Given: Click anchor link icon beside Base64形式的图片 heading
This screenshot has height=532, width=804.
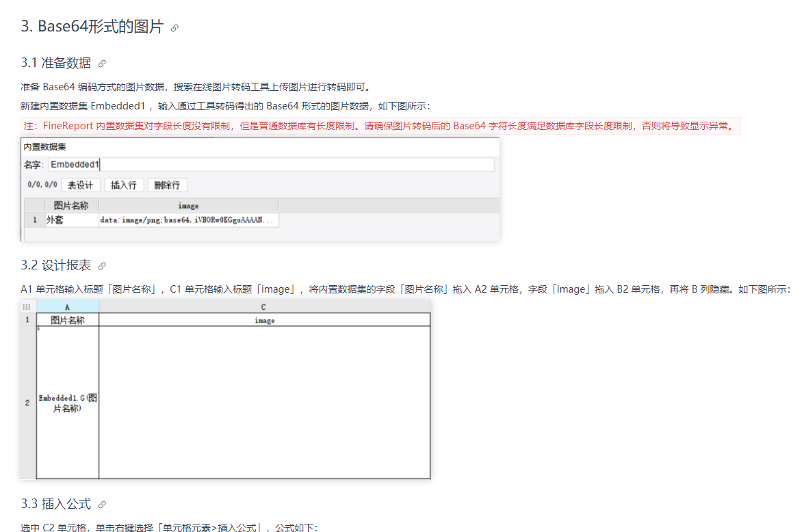Looking at the screenshot, I should coord(174,27).
